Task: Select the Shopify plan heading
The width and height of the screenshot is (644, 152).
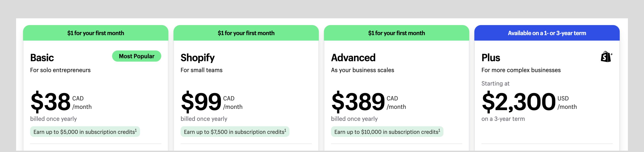Action: [x=197, y=58]
